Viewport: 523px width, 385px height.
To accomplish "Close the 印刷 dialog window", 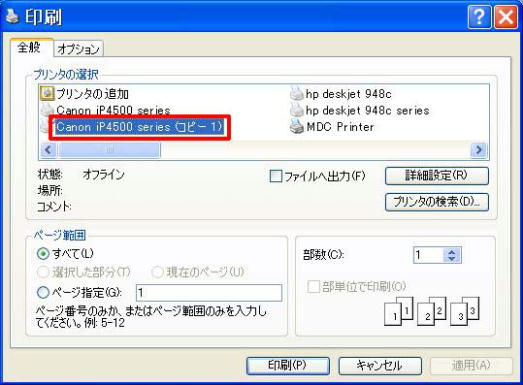I will [x=506, y=16].
